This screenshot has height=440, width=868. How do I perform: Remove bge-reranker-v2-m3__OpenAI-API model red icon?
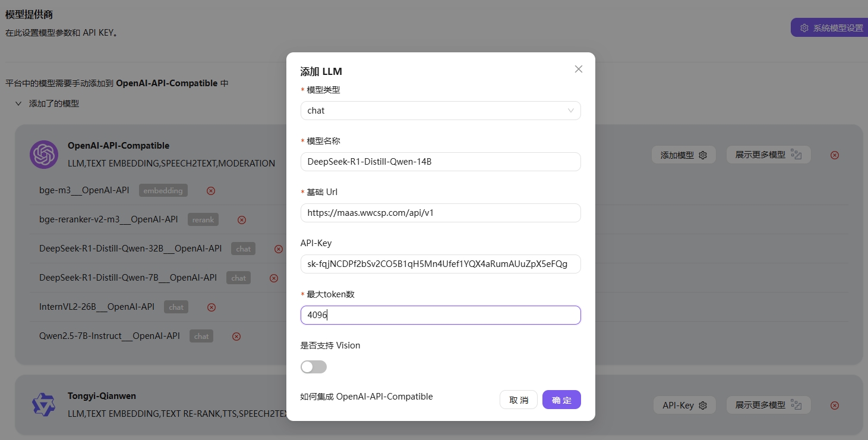pos(242,220)
